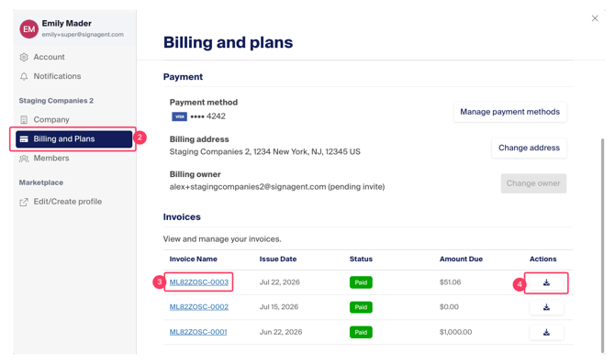
Task: Open invoice link ML82ZOSC-0003
Action: pyautogui.click(x=199, y=282)
